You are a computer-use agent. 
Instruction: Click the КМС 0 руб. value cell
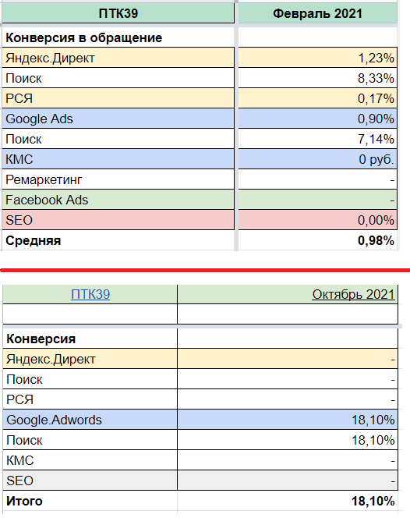(x=318, y=159)
